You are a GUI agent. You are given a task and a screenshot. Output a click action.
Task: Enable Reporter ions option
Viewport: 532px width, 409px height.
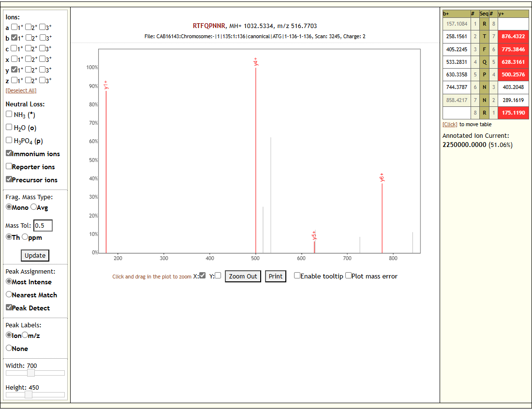pyautogui.click(x=9, y=166)
